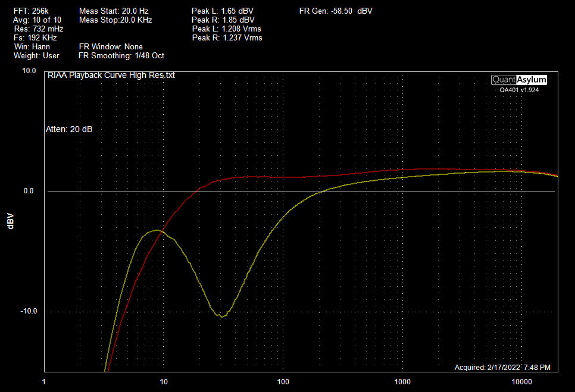
Task: Click the x-axis label 10000
Action: 521,382
